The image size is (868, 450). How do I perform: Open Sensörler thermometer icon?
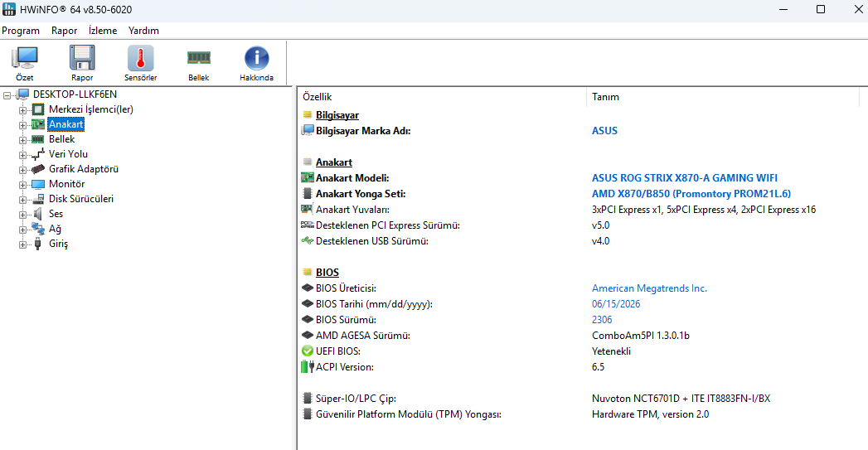pos(141,58)
